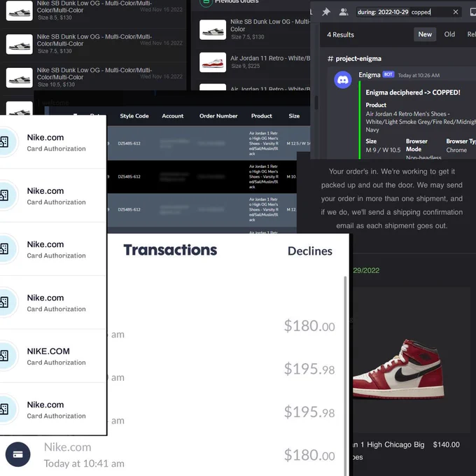Open the Jordan 1 Chicago sneaker image
The image size is (476, 476).
pyautogui.click(x=398, y=369)
